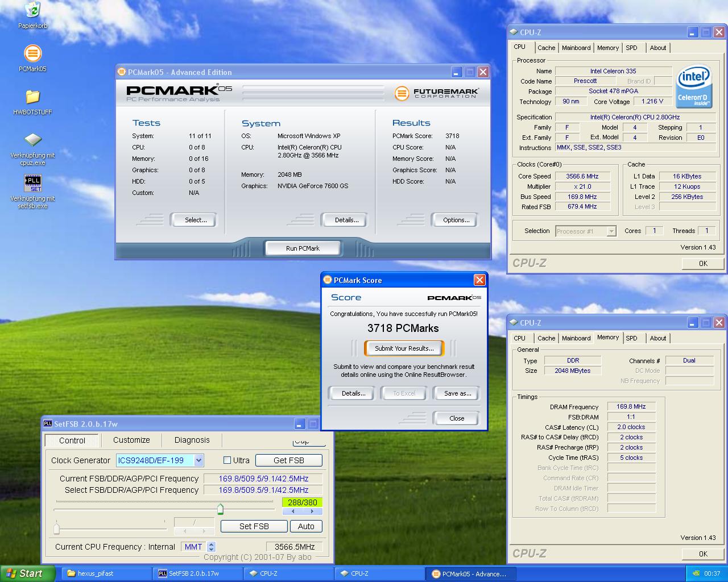Image resolution: width=728 pixels, height=582 pixels.
Task: Open Memory tab in top CPU-Z window
Action: point(607,48)
